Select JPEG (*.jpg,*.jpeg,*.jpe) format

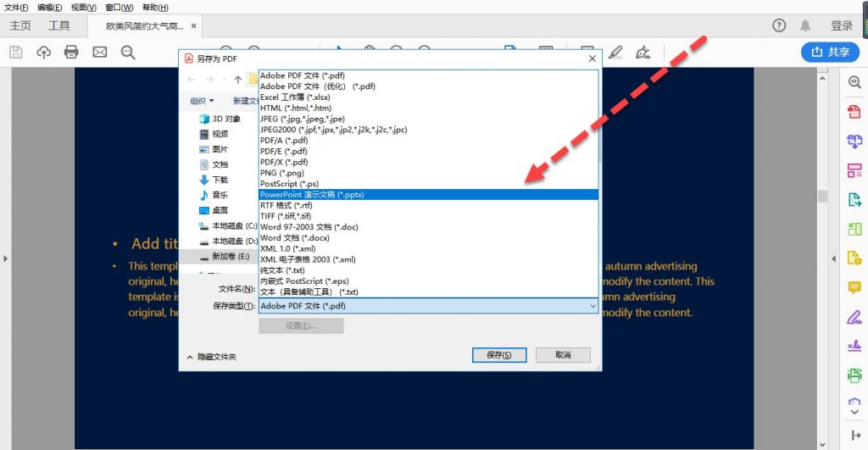tap(428, 119)
